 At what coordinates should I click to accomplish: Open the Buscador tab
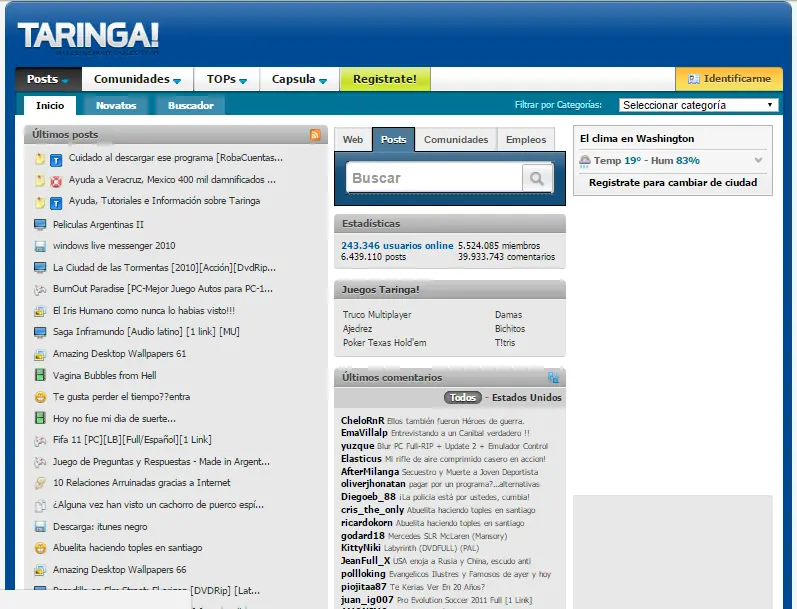pos(191,106)
